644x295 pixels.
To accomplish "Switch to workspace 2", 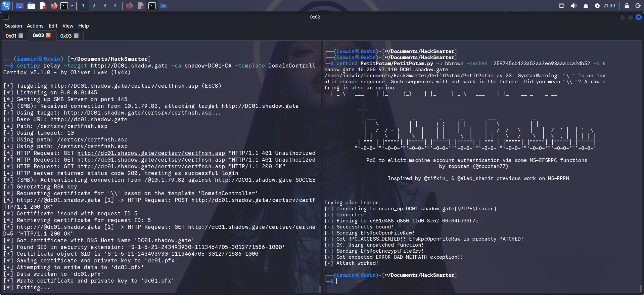I will click(94, 6).
